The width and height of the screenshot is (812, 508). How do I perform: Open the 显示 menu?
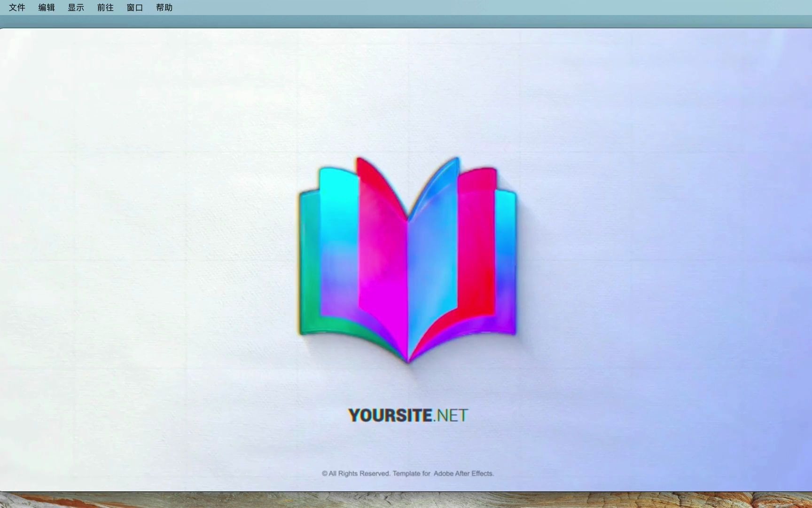pos(76,8)
